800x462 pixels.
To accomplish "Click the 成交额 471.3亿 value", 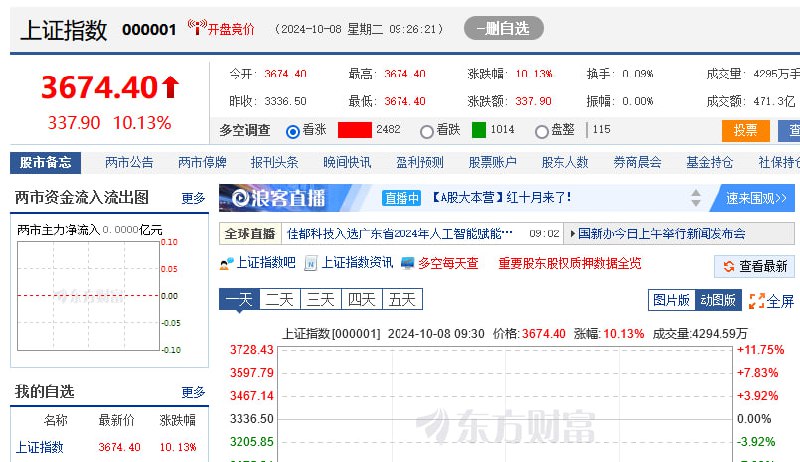I will pyautogui.click(x=774, y=101).
